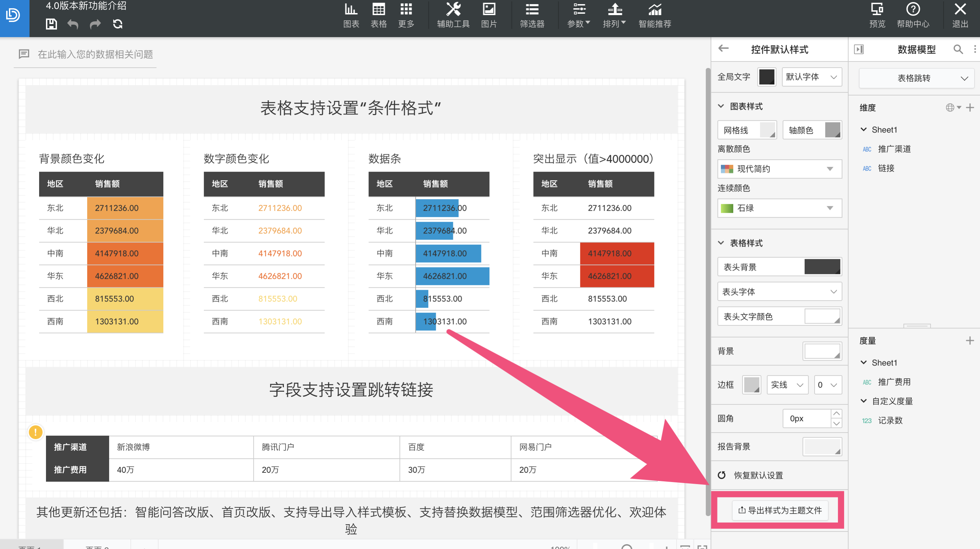Screen dimensions: 980x549
Task: Click the data question input field
Action: pyautogui.click(x=95, y=55)
